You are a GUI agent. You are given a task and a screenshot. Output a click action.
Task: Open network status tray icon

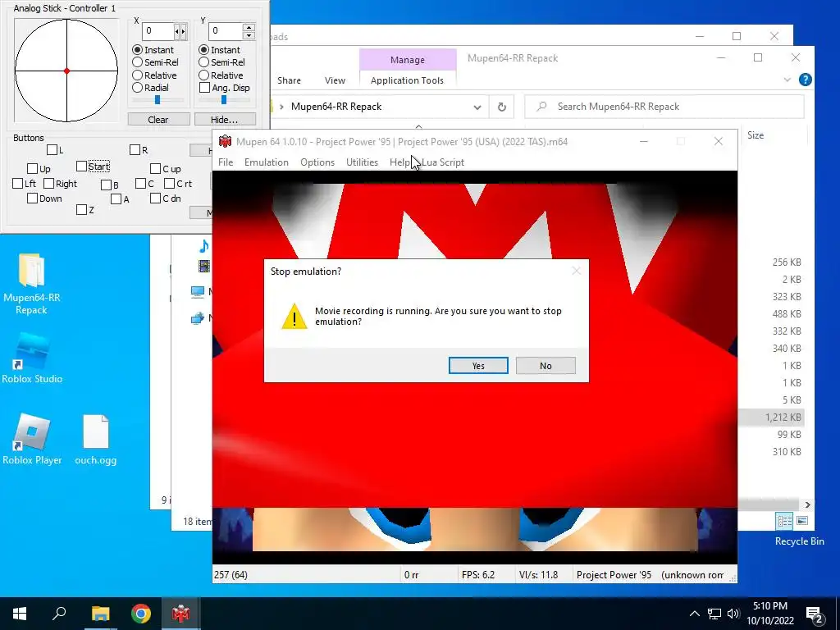pyautogui.click(x=714, y=614)
